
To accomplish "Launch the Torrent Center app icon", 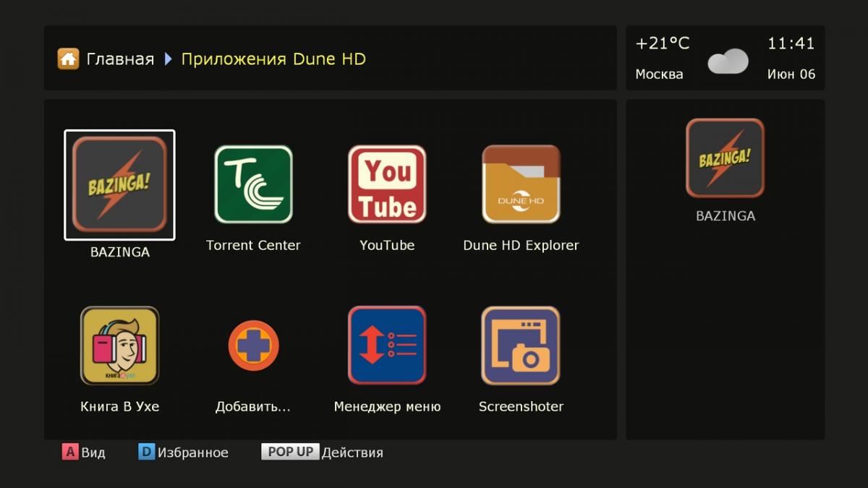I will tap(253, 184).
